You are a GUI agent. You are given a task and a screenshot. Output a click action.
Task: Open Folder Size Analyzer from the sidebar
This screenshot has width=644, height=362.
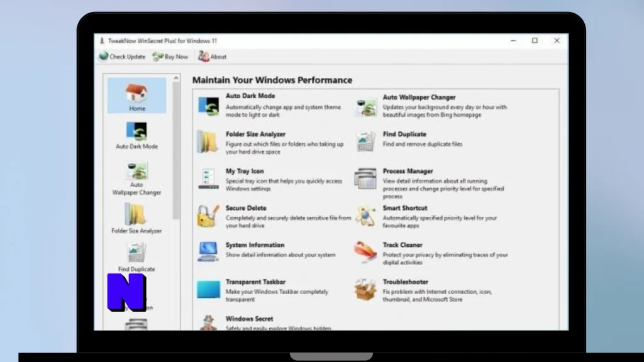tap(136, 218)
